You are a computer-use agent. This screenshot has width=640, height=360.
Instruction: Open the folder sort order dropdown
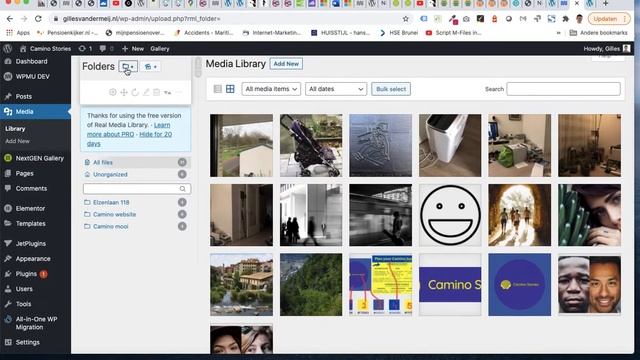tap(167, 92)
